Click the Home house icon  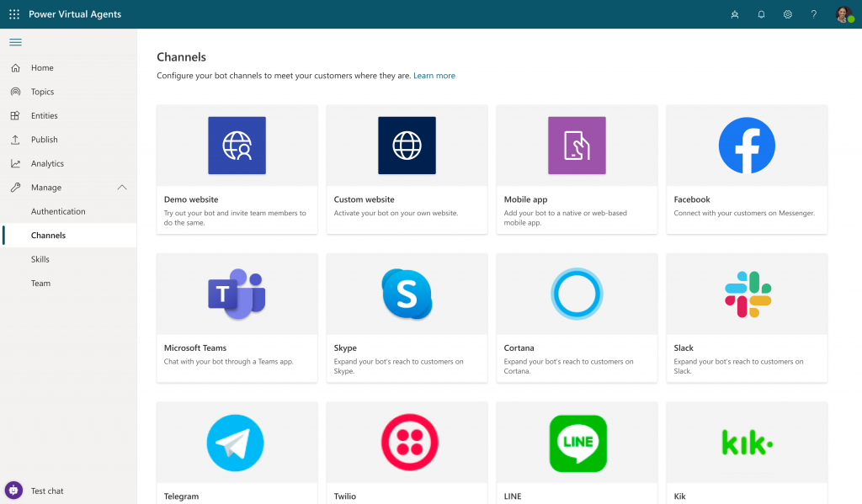coord(15,67)
